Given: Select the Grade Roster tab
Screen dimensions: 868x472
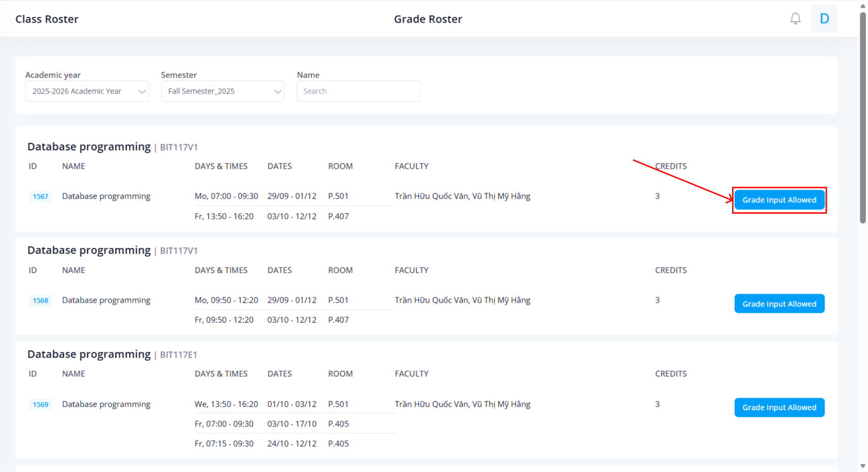Looking at the screenshot, I should click(428, 19).
